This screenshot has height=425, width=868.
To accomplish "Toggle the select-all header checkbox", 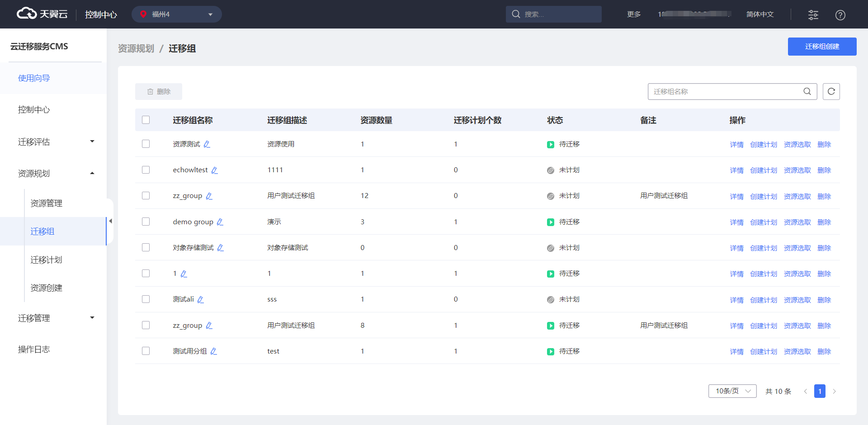I will click(x=146, y=120).
